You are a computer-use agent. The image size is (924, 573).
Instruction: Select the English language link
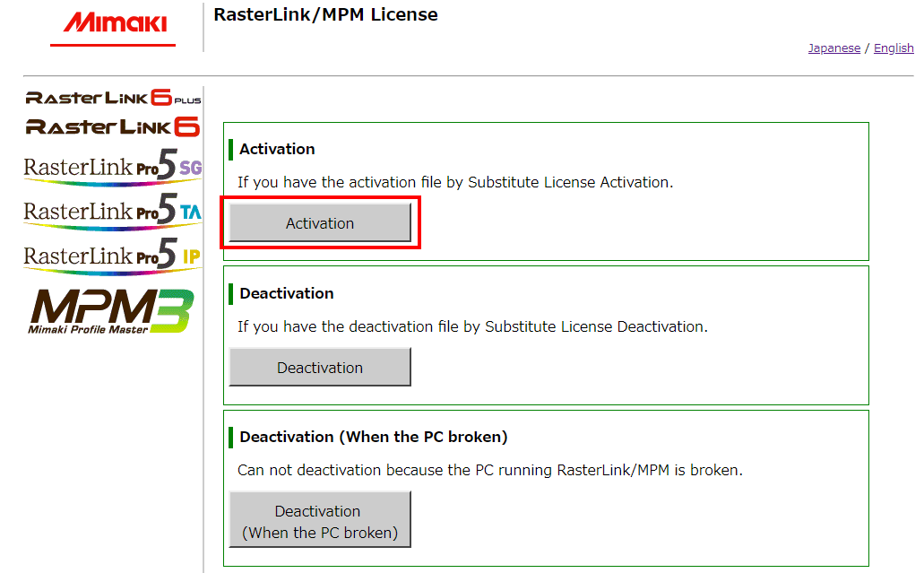point(893,48)
